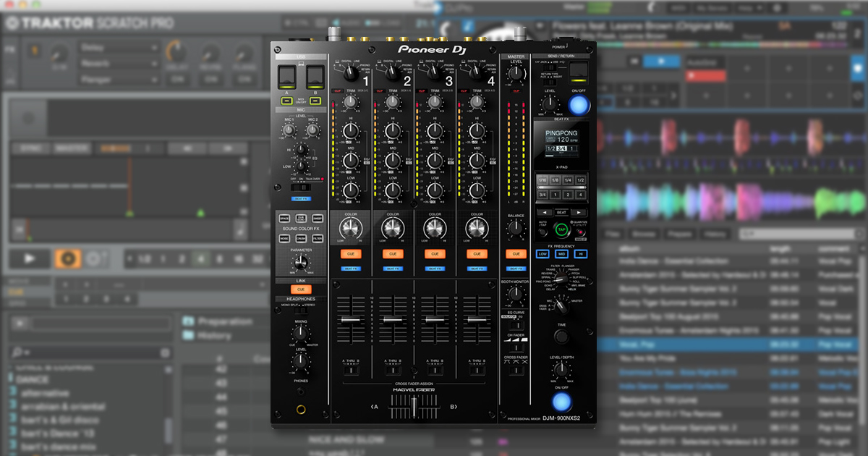Enable the LOW FX frequency button
The width and height of the screenshot is (868, 456).
[543, 254]
